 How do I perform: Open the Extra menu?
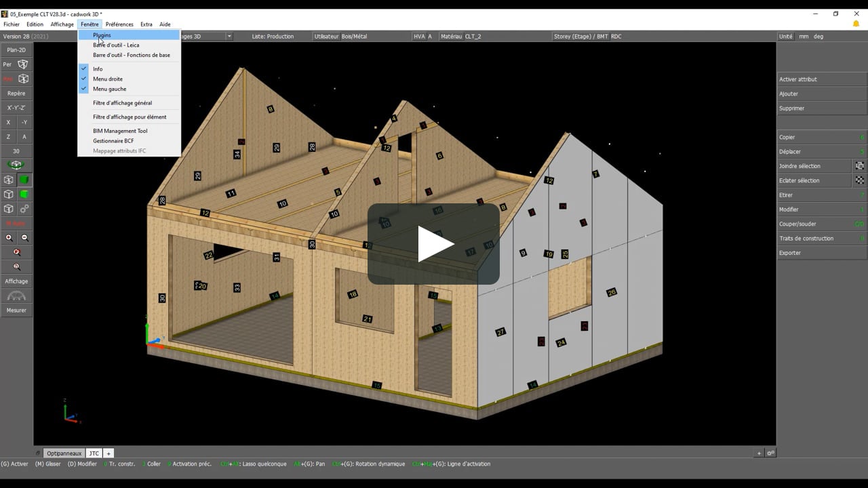pyautogui.click(x=146, y=24)
